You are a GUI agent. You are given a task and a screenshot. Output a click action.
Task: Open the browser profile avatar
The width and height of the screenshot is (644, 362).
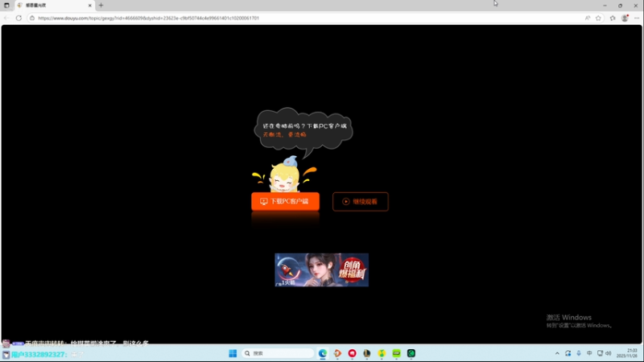(625, 18)
